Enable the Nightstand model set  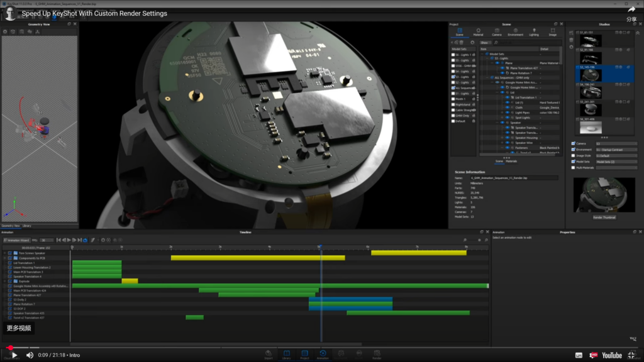click(453, 105)
